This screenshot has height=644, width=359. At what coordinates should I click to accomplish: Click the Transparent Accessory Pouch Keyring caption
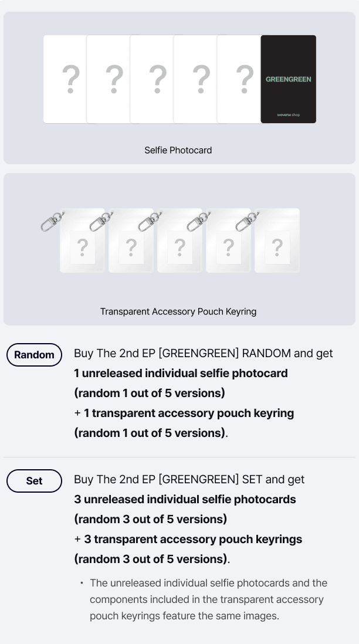click(178, 311)
